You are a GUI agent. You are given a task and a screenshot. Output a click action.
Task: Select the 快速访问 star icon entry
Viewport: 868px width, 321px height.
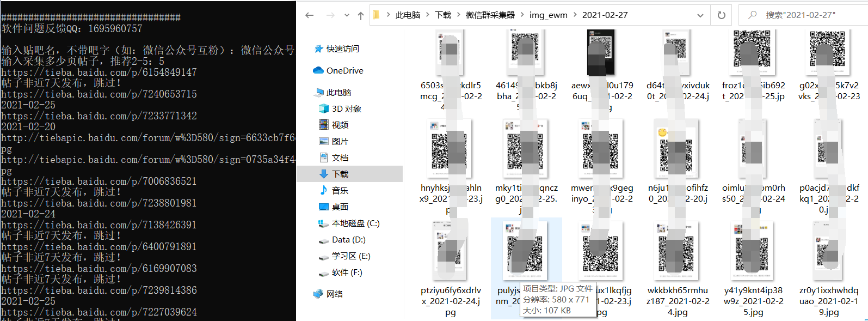tap(337, 49)
